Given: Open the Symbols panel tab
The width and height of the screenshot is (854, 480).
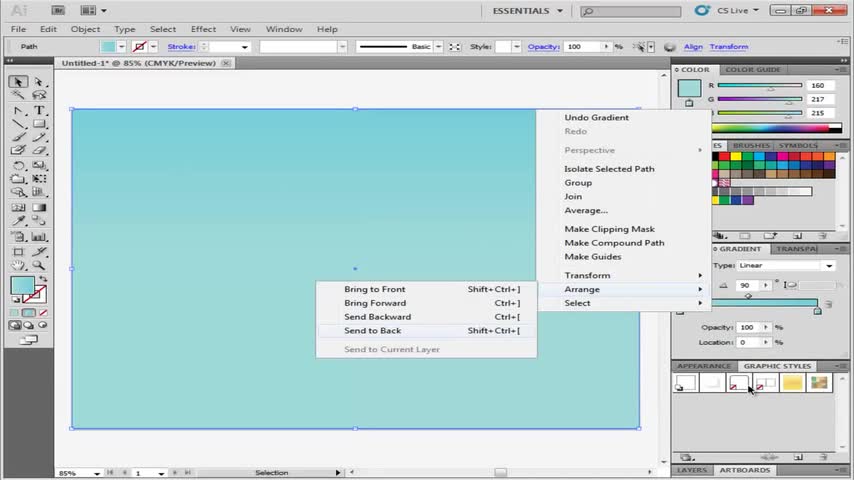Looking at the screenshot, I should click(798, 145).
